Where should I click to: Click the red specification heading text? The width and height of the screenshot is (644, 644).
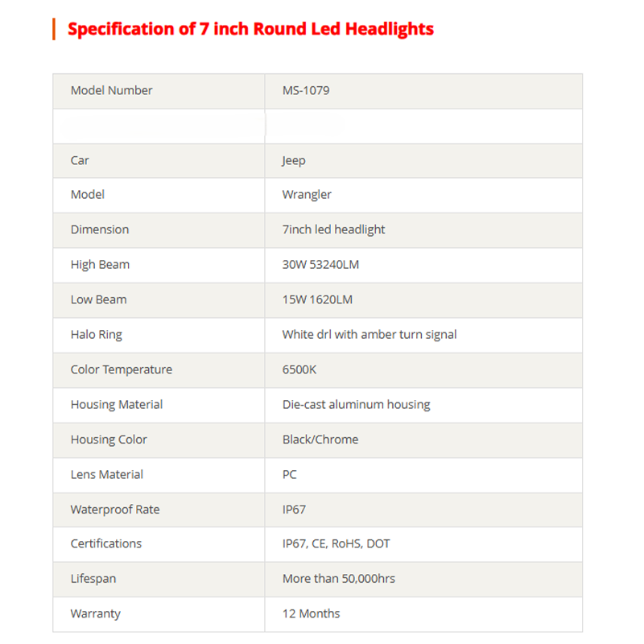(250, 30)
